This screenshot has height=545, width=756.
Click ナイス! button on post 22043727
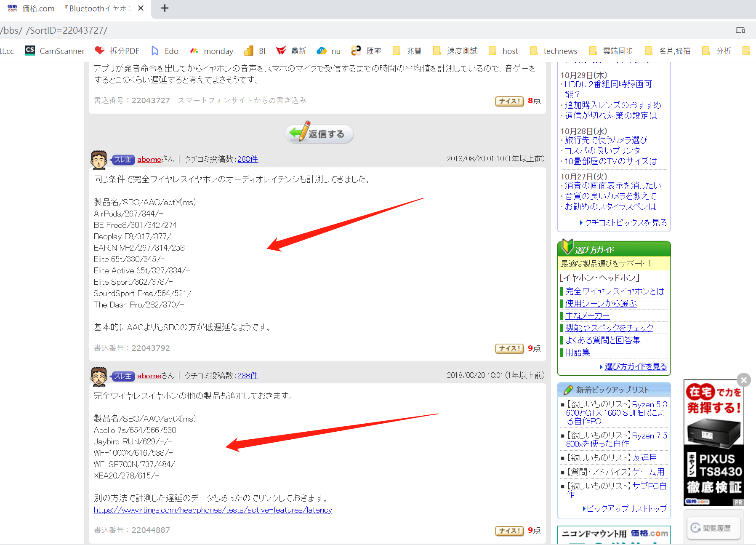509,101
